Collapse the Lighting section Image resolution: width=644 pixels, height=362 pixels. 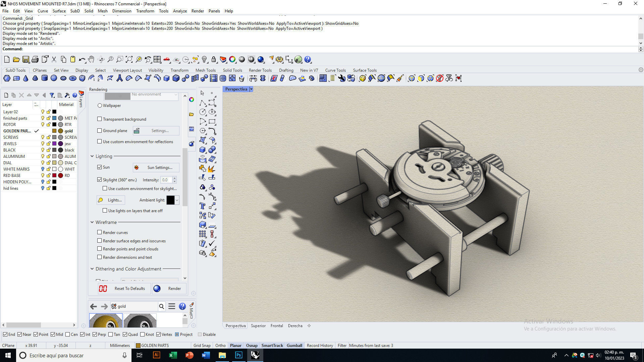92,156
